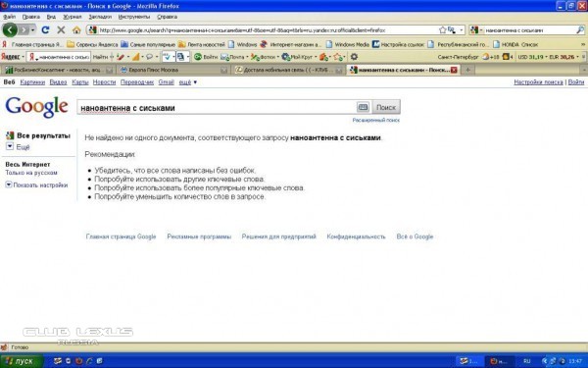
Task: Click the Yandex toolbar 'Найти' button
Action: pyautogui.click(x=100, y=57)
